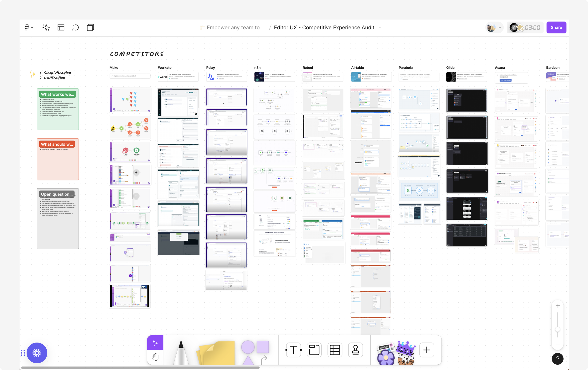Click the plus more-widgets toolbar button
The width and height of the screenshot is (588, 370).
click(427, 350)
